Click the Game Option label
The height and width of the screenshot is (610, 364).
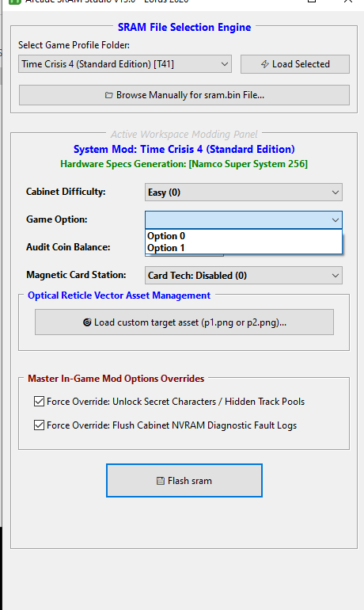point(57,219)
